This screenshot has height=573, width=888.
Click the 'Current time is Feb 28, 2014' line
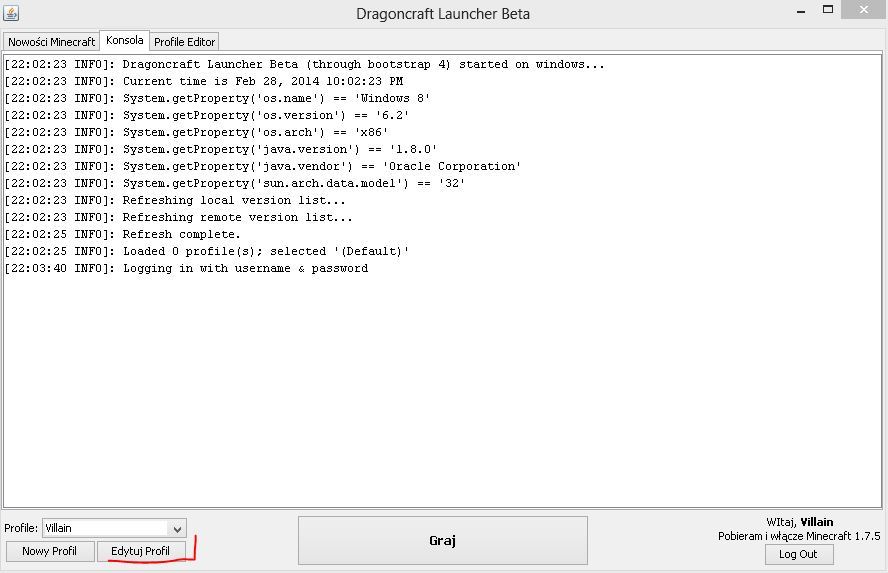[204, 82]
